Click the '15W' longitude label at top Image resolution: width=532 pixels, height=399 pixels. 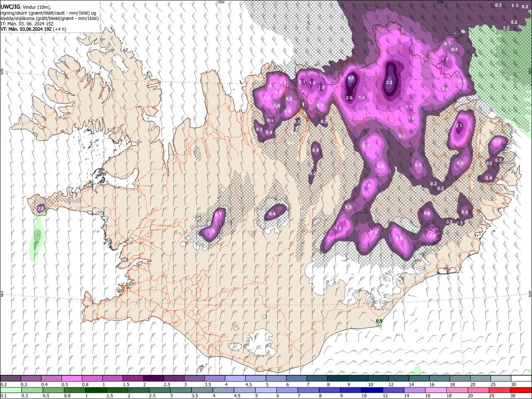pos(440,2)
